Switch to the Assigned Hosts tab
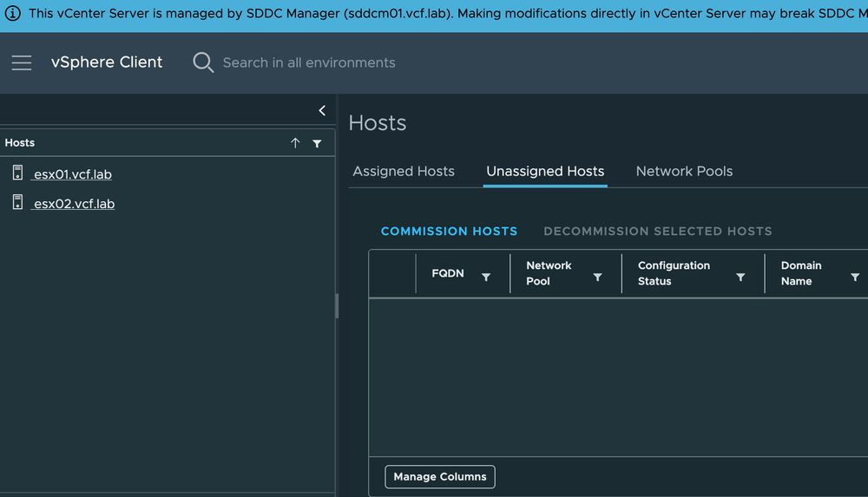The image size is (868, 497). pyautogui.click(x=404, y=172)
